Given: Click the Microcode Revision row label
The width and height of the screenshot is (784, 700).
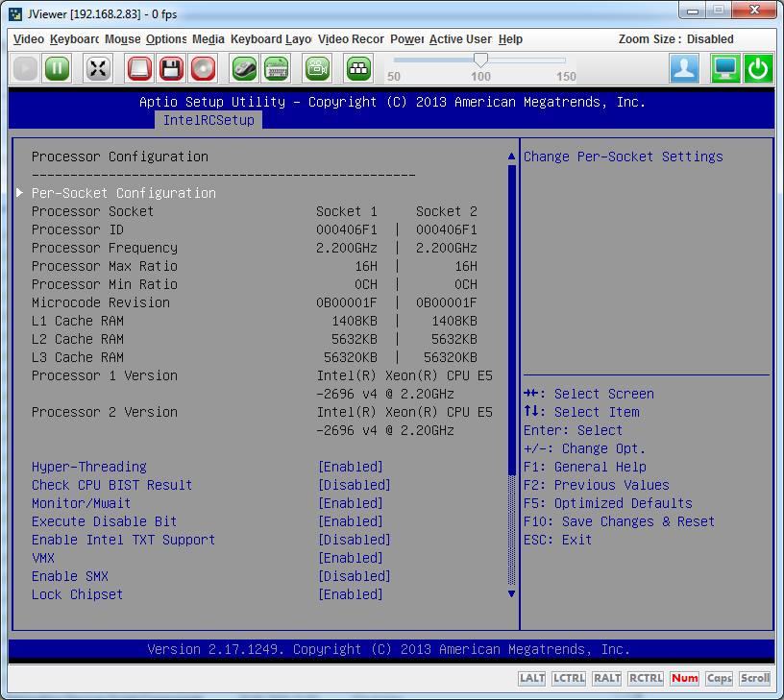Looking at the screenshot, I should 101,302.
